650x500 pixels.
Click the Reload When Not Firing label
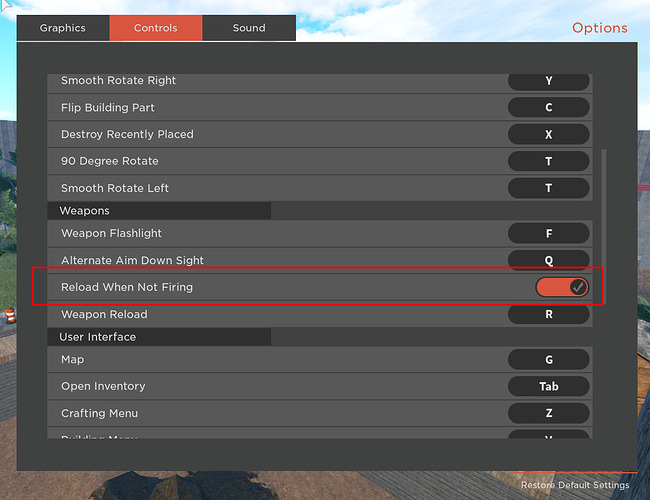point(127,287)
